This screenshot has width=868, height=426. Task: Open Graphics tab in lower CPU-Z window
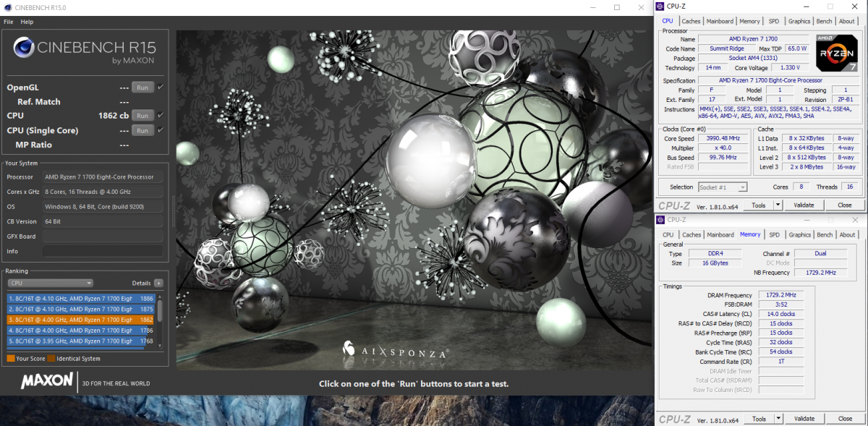[799, 234]
